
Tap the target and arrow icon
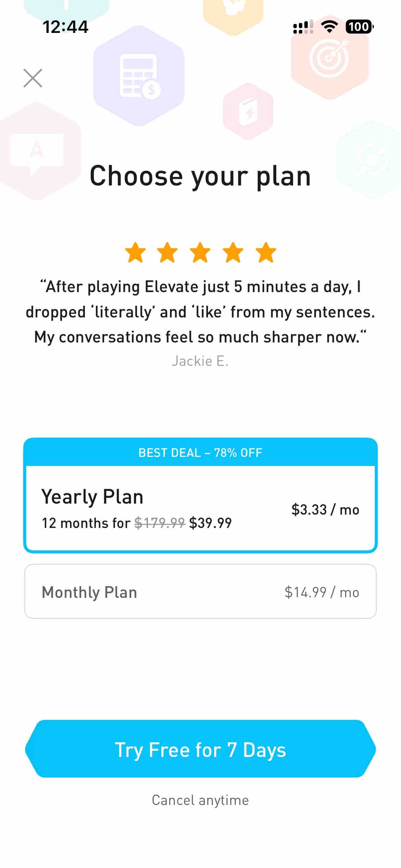tap(329, 57)
